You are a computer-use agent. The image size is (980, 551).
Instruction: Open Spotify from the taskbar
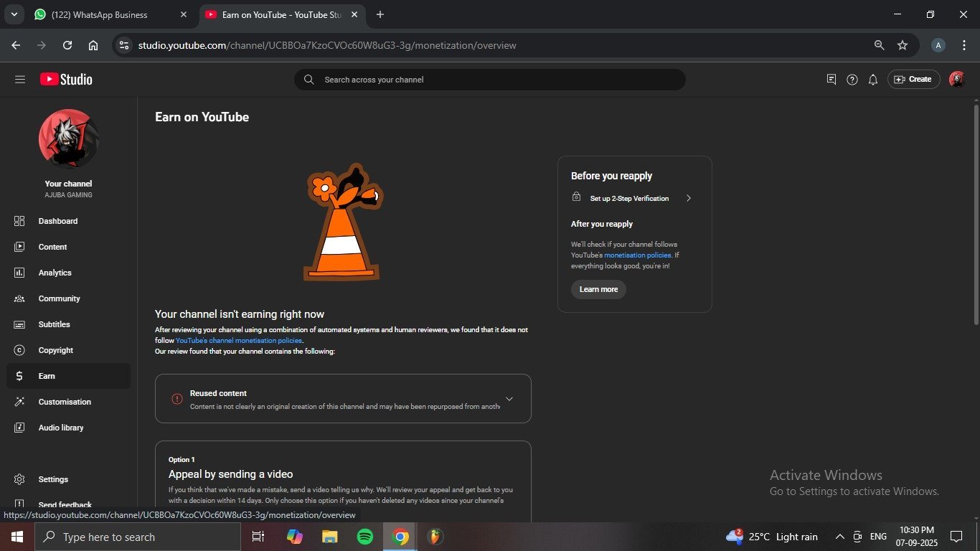[365, 537]
